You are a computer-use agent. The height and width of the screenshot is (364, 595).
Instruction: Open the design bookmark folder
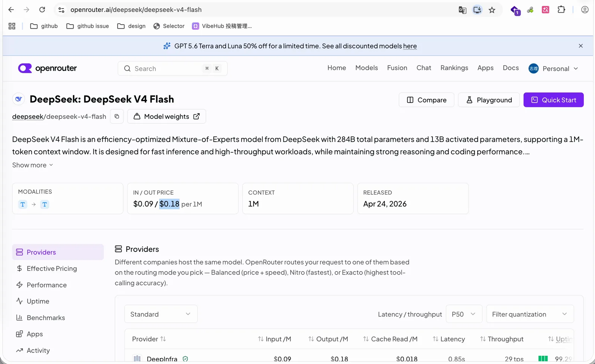(x=131, y=26)
